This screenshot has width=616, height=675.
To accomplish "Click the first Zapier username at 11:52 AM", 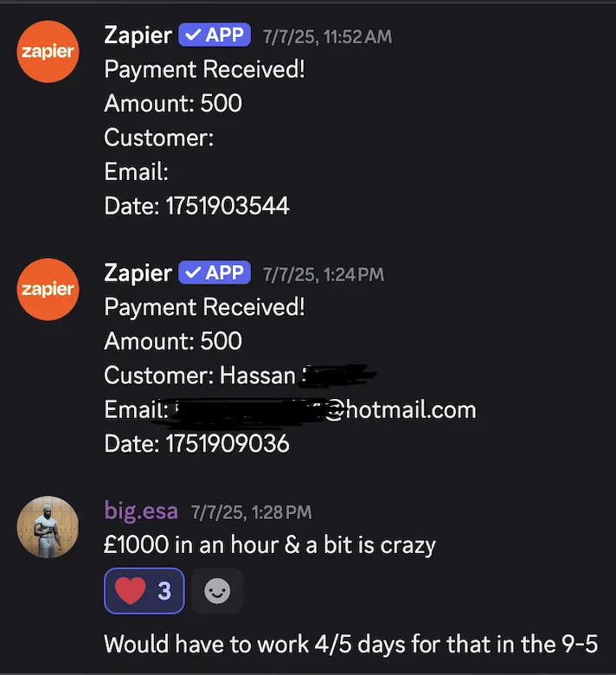I will point(138,35).
